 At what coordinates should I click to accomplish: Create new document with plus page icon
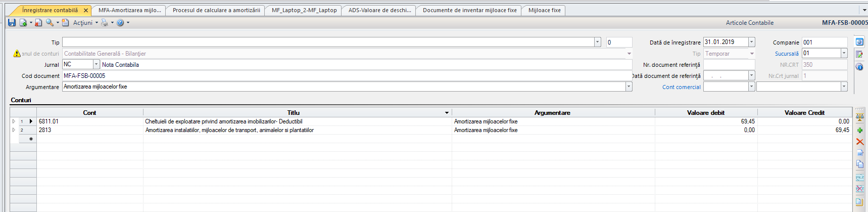(23, 23)
